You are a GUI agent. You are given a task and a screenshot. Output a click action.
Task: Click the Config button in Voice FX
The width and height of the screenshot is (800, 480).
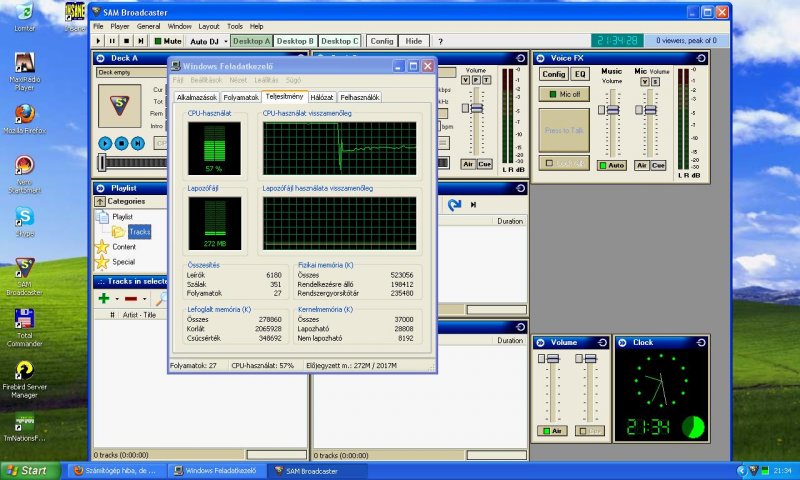[553, 74]
